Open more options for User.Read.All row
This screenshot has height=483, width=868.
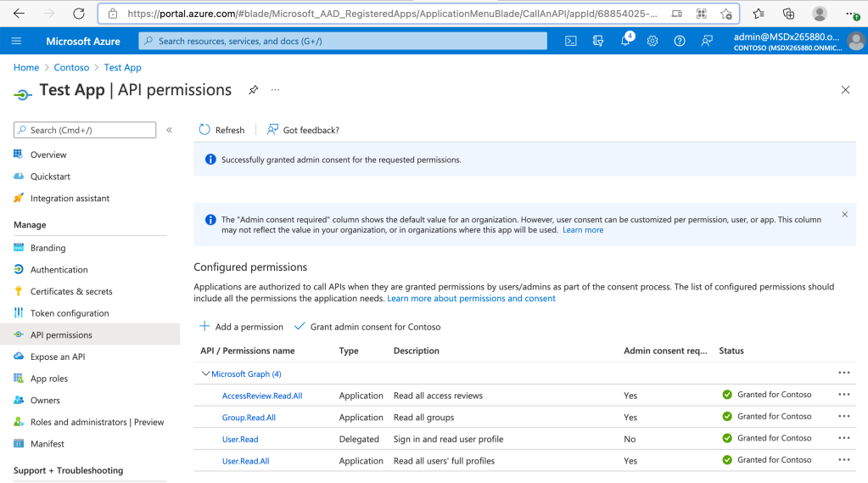point(843,460)
